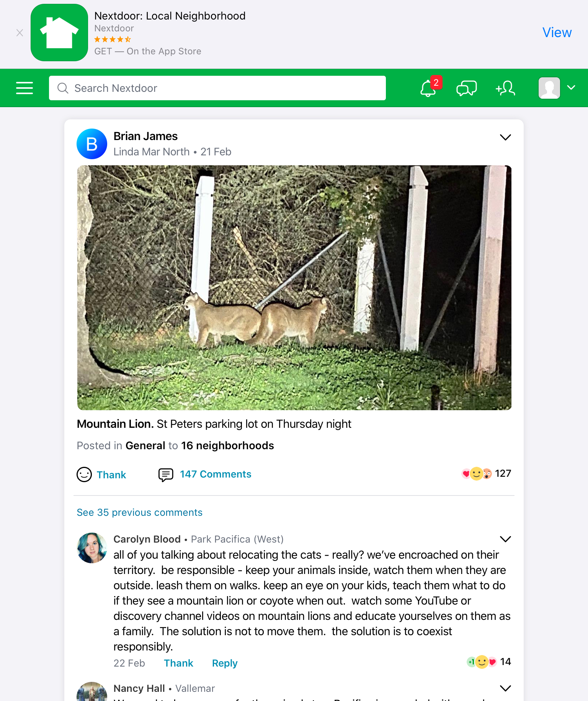The image size is (588, 701).
Task: Click the comments speech bubble icon
Action: pyautogui.click(x=166, y=474)
